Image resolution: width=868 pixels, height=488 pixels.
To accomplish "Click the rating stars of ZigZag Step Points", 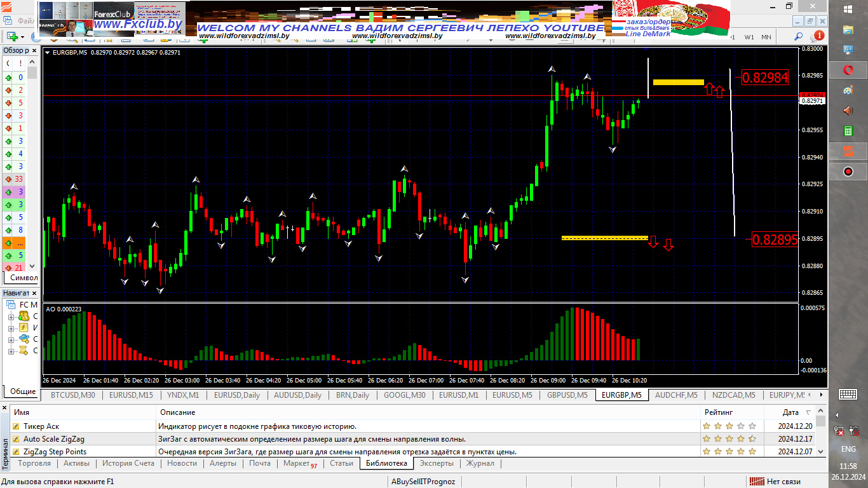I will 729,452.
